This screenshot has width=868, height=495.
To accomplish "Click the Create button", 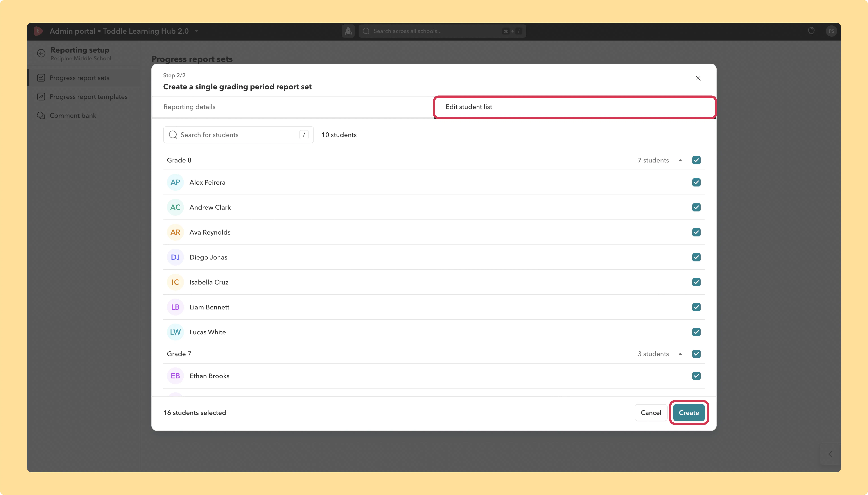I will 689,413.
